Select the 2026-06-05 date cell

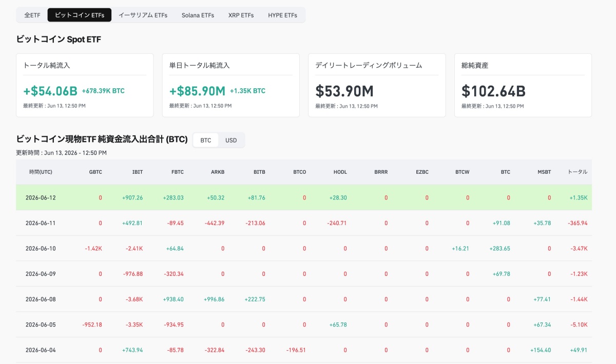click(41, 325)
